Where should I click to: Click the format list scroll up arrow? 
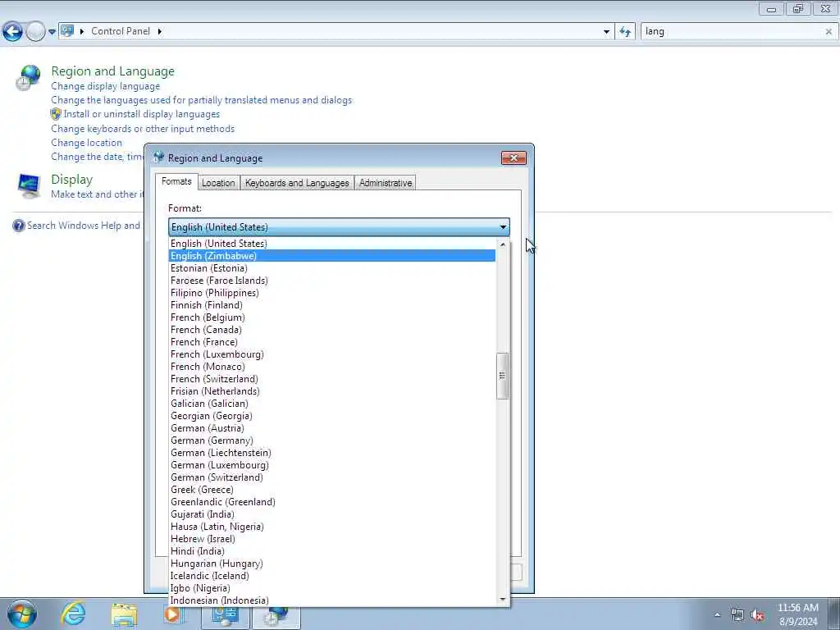[503, 244]
